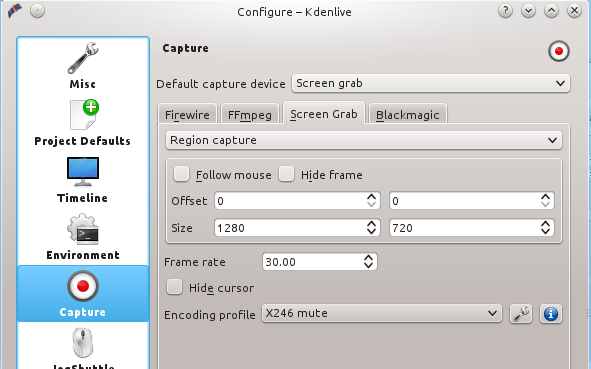Open the Timeline monitor icon
The height and width of the screenshot is (369, 591).
[x=83, y=171]
